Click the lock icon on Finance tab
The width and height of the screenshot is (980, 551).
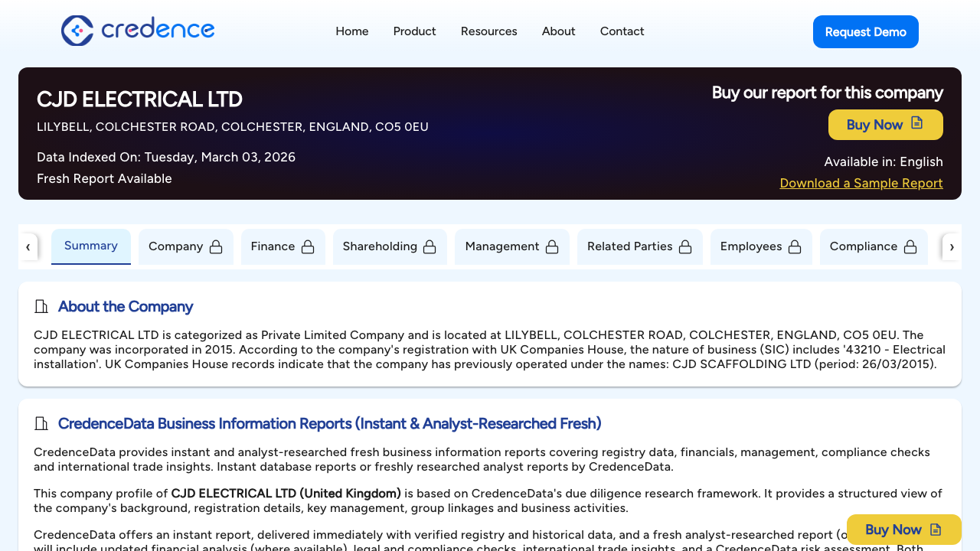point(308,246)
